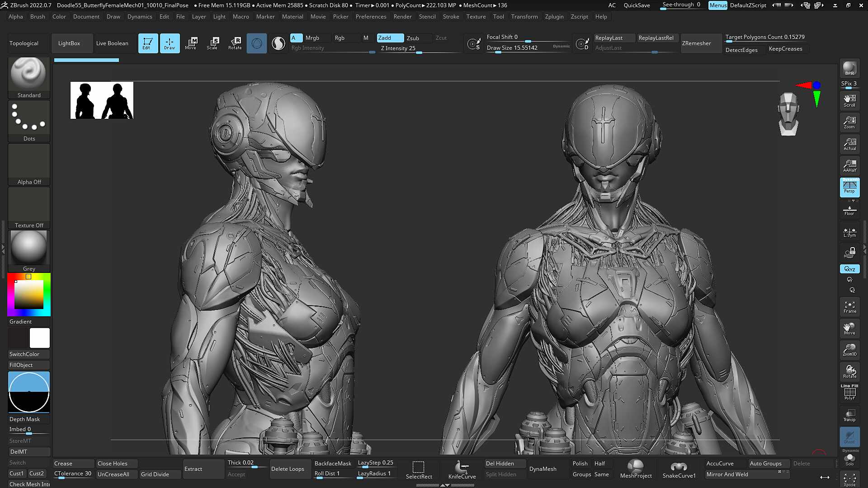Open the Zplugin menu
Image resolution: width=868 pixels, height=488 pixels.
click(554, 17)
